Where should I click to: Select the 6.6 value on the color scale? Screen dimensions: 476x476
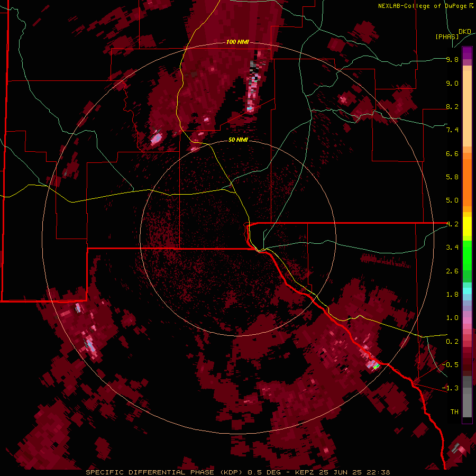click(x=452, y=153)
